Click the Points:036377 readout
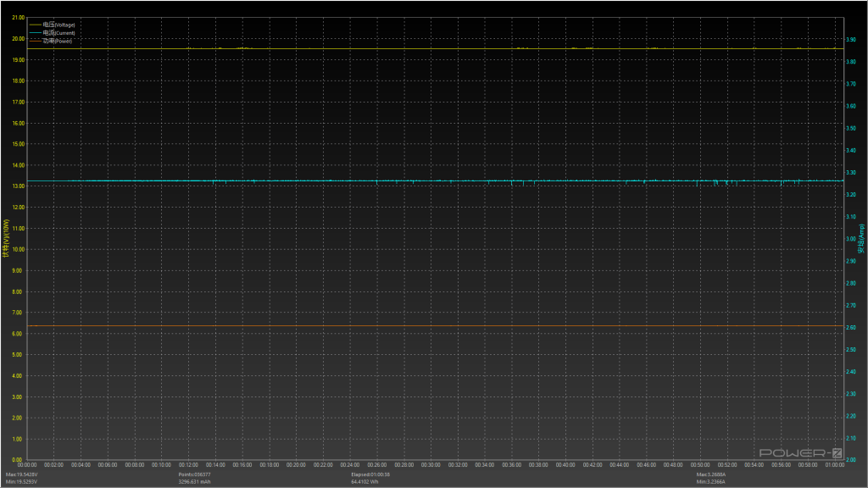This screenshot has height=488, width=868. click(194, 474)
